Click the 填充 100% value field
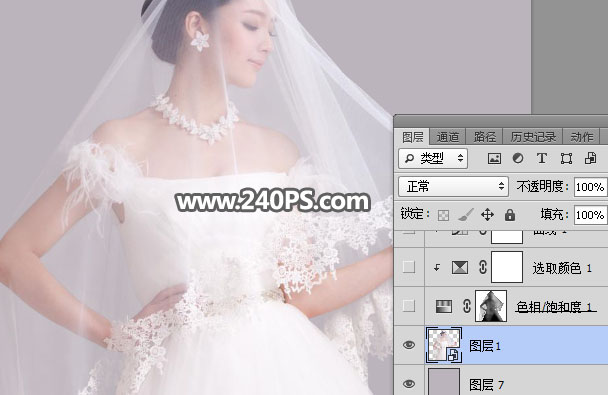 (590, 215)
